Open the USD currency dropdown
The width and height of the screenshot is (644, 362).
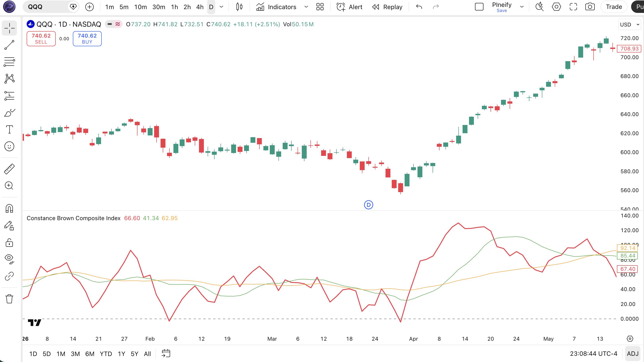click(630, 24)
